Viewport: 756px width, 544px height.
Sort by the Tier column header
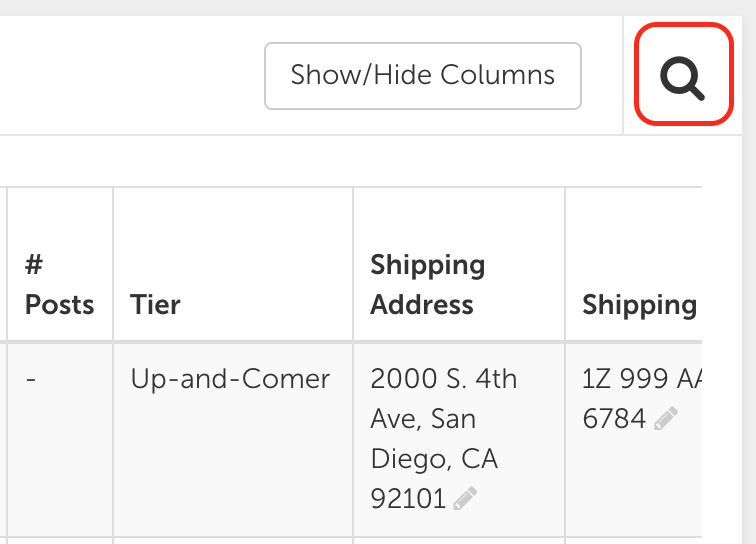(x=155, y=305)
